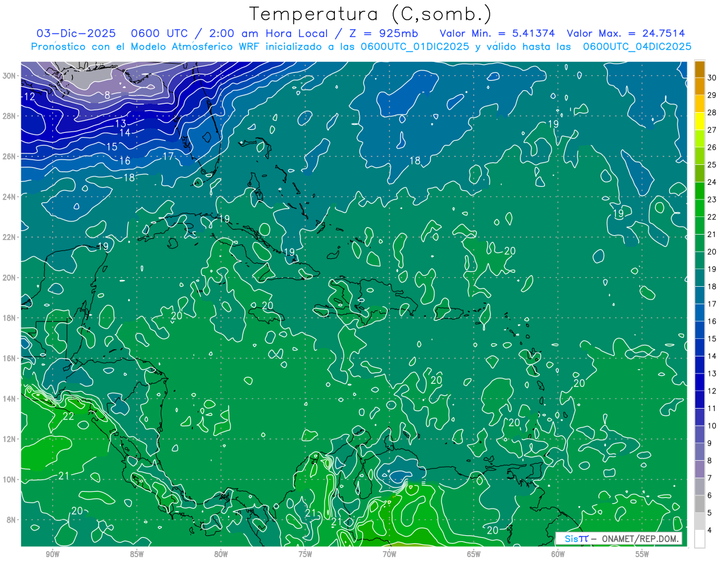
Task: Click the contour label "8" on the map
Action: pyautogui.click(x=107, y=95)
